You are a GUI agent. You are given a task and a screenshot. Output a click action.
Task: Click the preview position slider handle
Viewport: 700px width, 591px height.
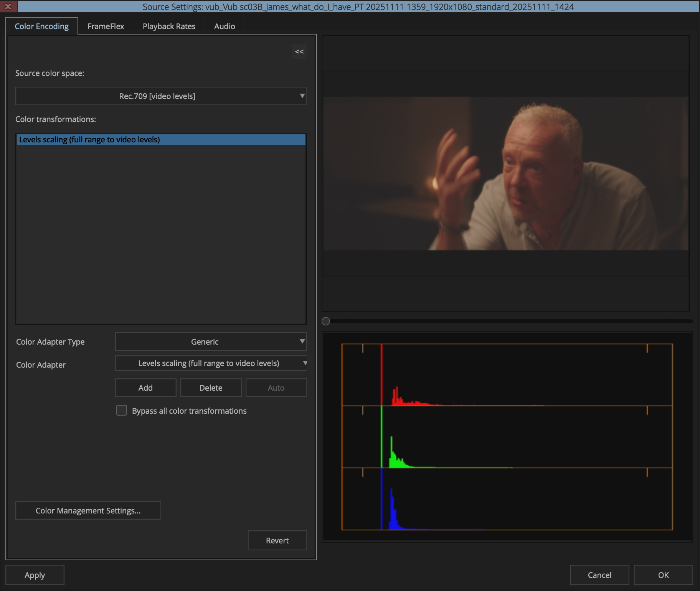326,321
